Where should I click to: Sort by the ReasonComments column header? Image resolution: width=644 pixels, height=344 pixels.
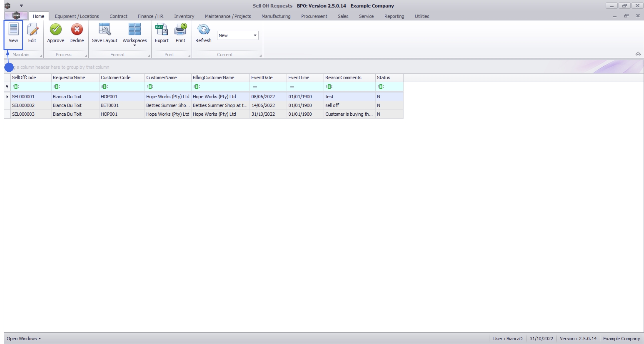pos(350,78)
